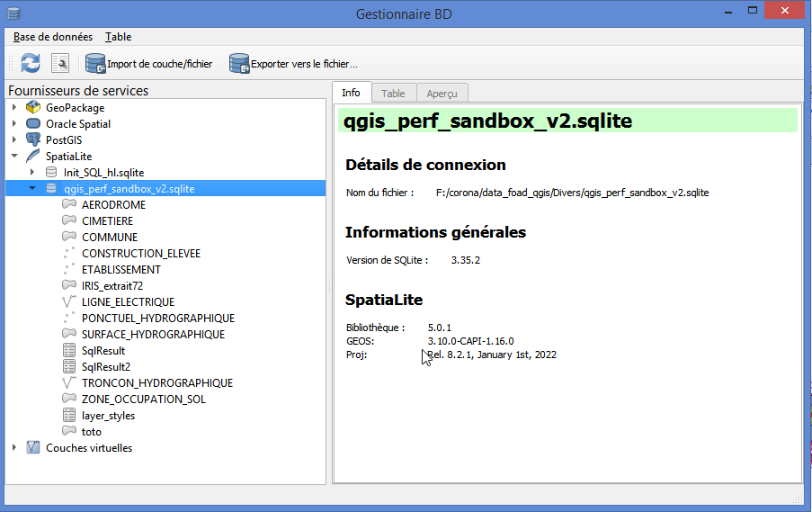Maximize the Gestionnaire BD window

753,11
